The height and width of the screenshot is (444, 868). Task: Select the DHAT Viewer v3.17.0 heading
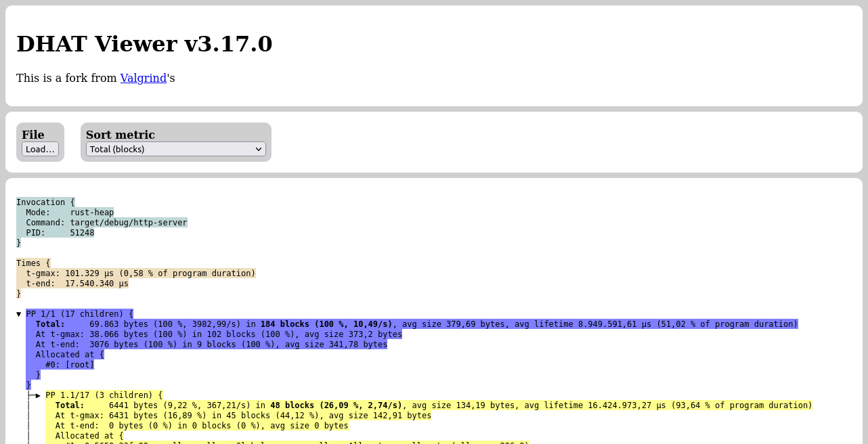coord(144,43)
